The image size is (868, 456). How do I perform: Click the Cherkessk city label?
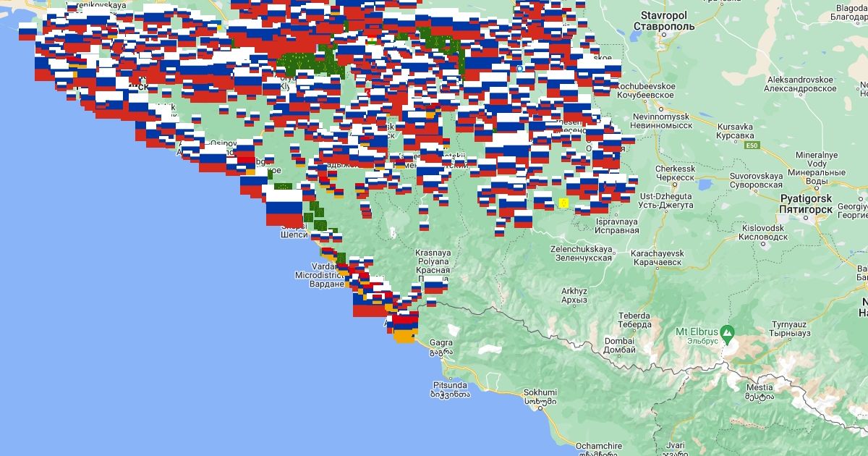click(675, 173)
